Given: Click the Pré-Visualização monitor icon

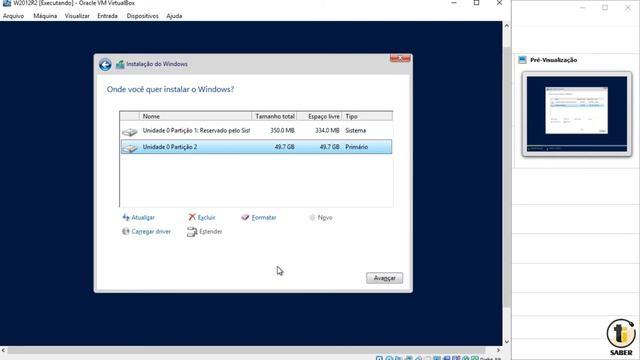Looking at the screenshot, I should click(522, 60).
